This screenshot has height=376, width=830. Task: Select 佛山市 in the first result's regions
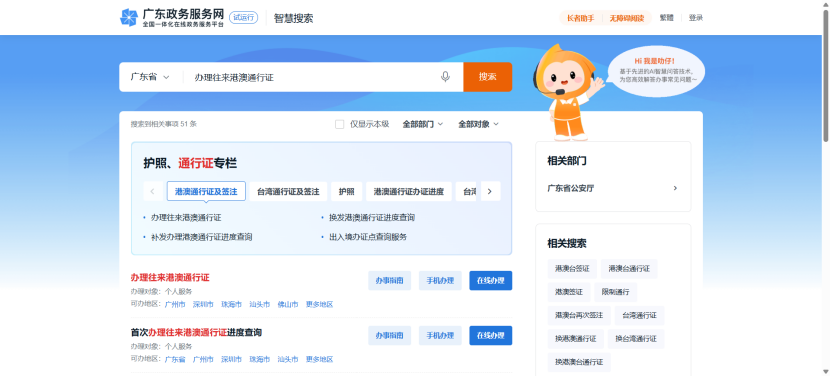pyautogui.click(x=288, y=305)
